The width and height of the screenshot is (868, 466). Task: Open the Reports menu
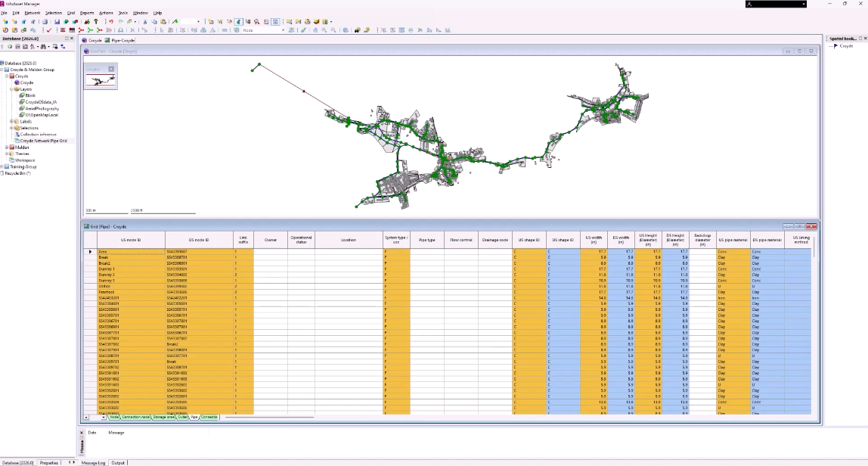87,13
